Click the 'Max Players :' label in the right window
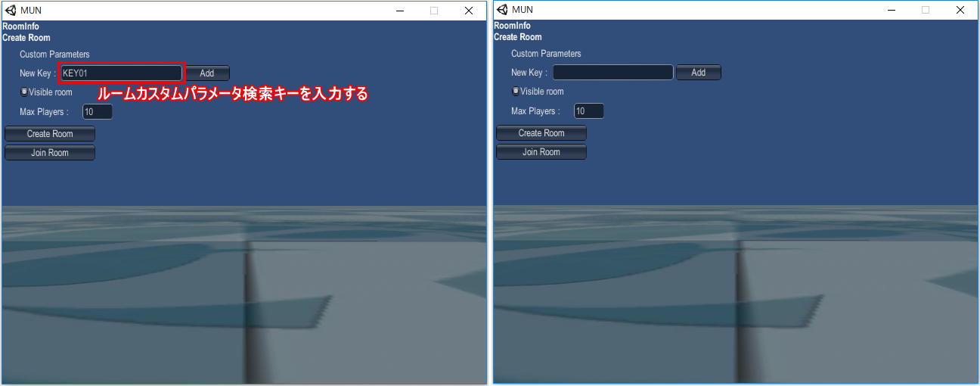The height and width of the screenshot is (386, 980). point(535,111)
